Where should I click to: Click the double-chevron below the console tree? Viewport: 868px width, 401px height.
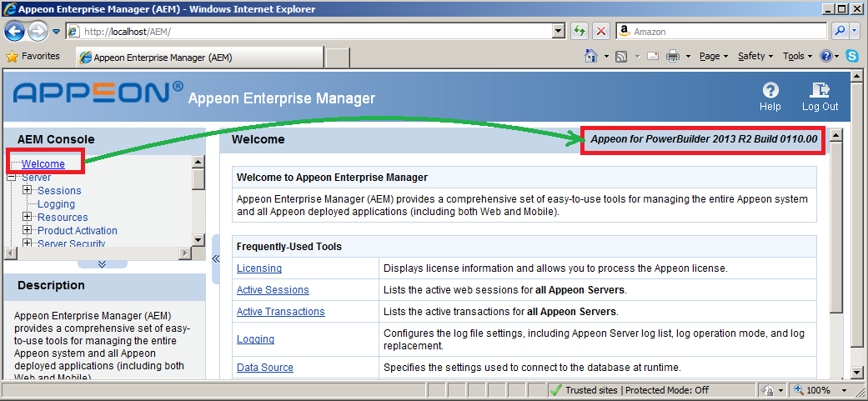click(x=102, y=263)
